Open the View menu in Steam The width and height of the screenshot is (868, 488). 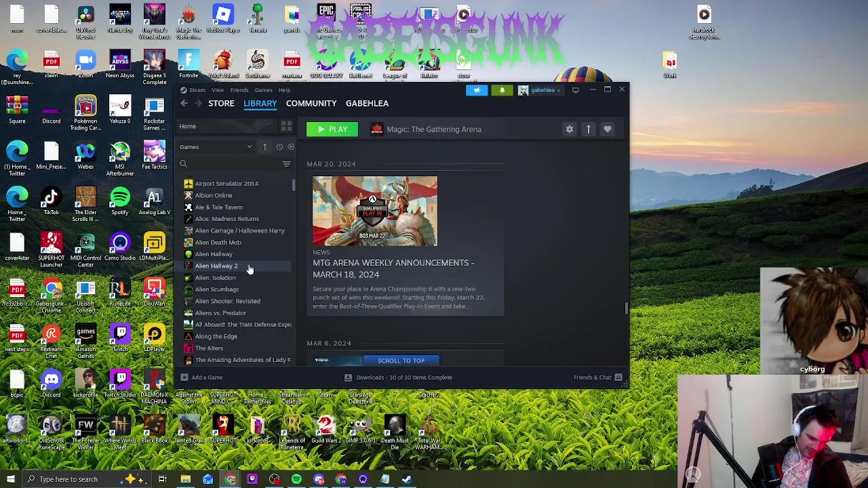tap(218, 90)
